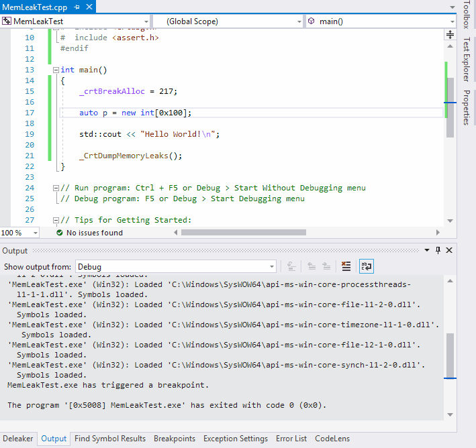Open the Test Explorer side panel
This screenshot has height=448, width=476.
click(x=467, y=60)
